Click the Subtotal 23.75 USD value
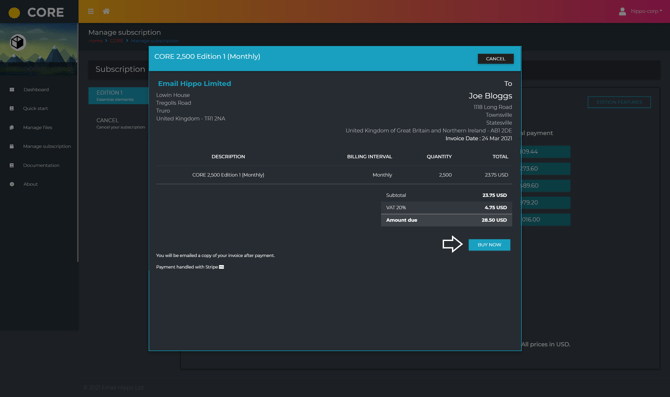Screen dimensions: 670x397 (494, 195)
